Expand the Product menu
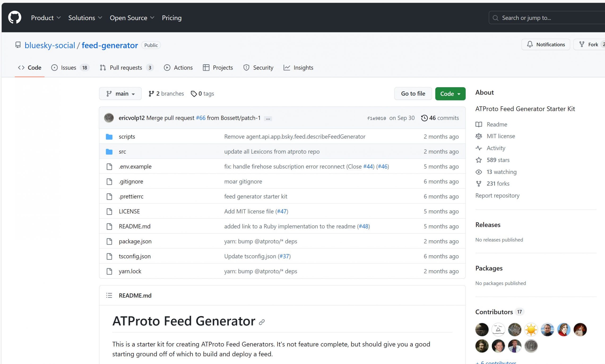The image size is (605, 364). coord(46,18)
